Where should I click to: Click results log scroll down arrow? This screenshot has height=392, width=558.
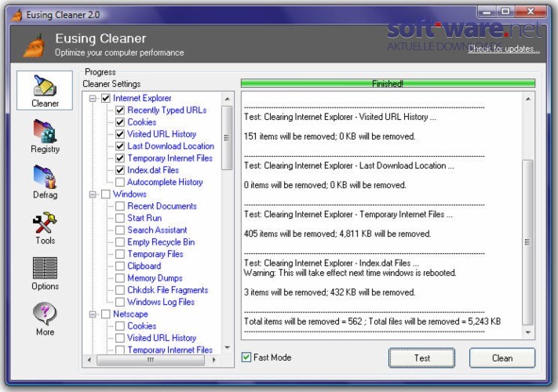[528, 332]
